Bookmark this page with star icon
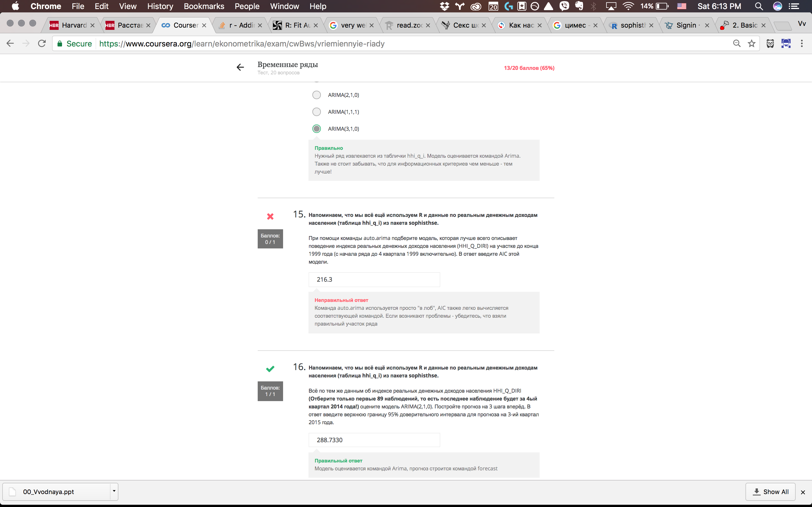This screenshot has height=507, width=812. (x=752, y=44)
